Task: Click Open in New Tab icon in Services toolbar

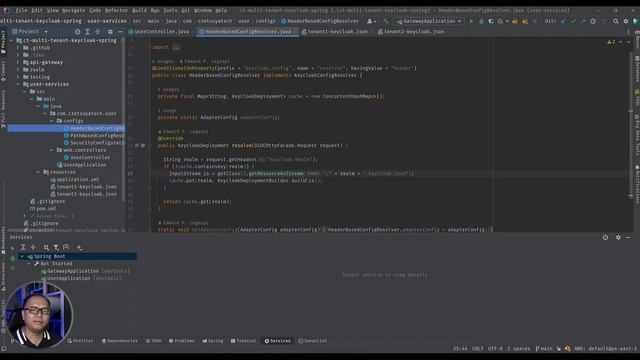Action: pyautogui.click(x=66, y=247)
